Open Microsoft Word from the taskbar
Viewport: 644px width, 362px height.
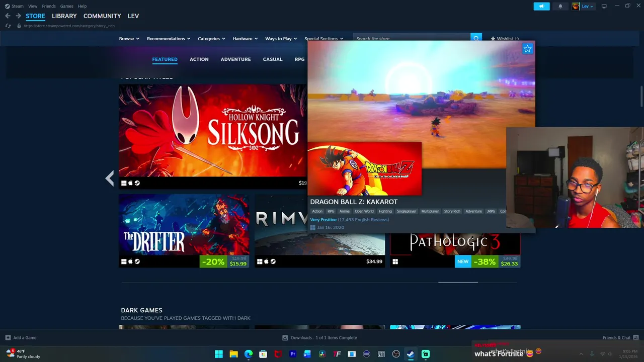307,354
